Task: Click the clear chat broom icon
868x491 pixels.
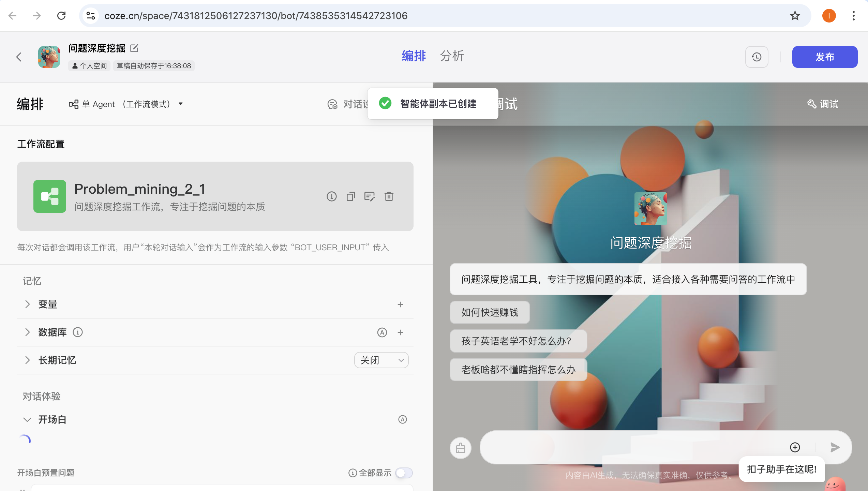Action: (461, 448)
